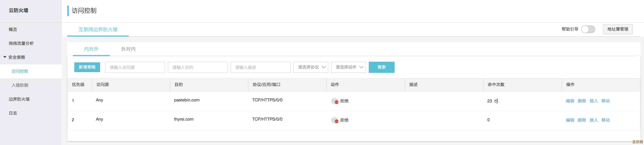Select the 外对内 tab
Screen dimensions: 644x145
click(128, 49)
